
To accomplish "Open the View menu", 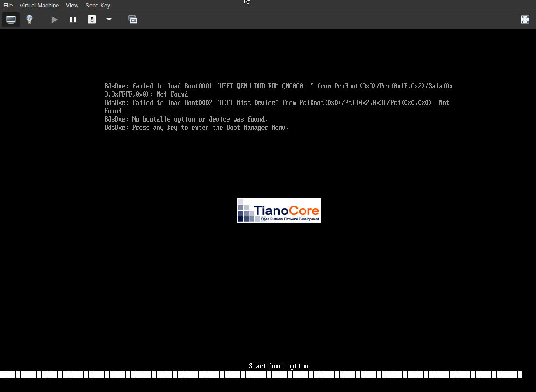I will [x=72, y=5].
